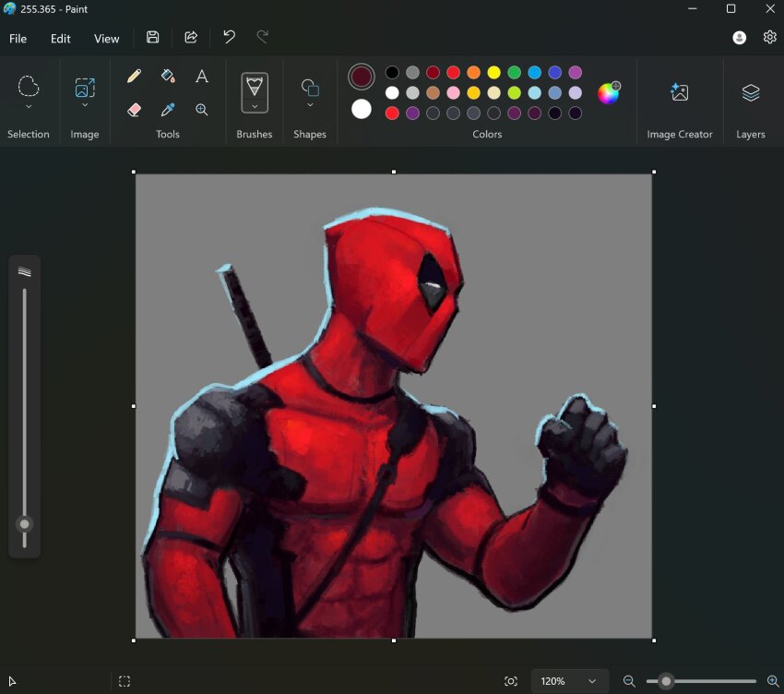Activate the Color picker eyedropper tool
Screen dimensions: 784x694
[168, 110]
